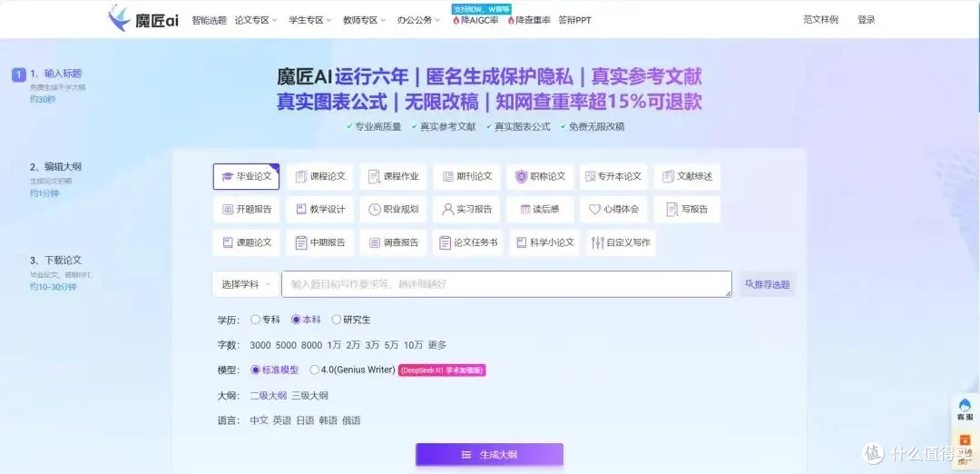Image resolution: width=980 pixels, height=474 pixels.
Task: Pick the 文献综述 icon
Action: click(x=669, y=176)
